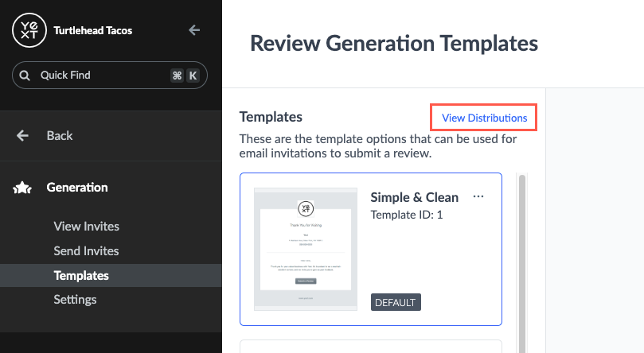Click the Generation star icon
The image size is (644, 353).
(x=22, y=188)
